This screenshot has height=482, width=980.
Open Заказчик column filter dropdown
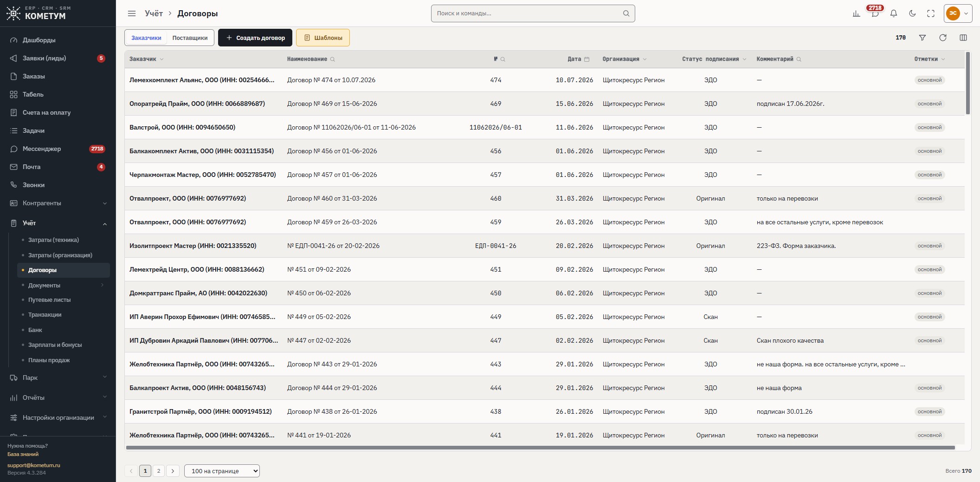pos(161,59)
